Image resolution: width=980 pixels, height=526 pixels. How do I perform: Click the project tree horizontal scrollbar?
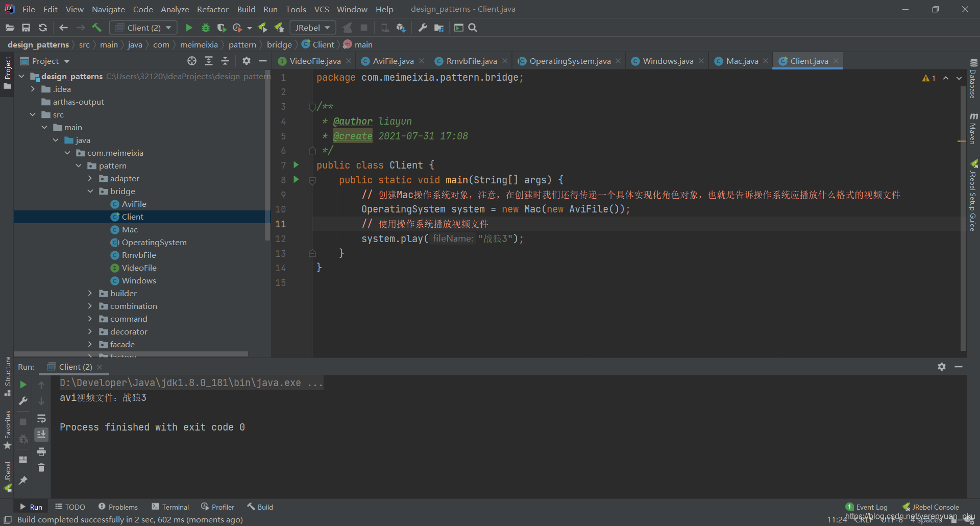(x=131, y=353)
